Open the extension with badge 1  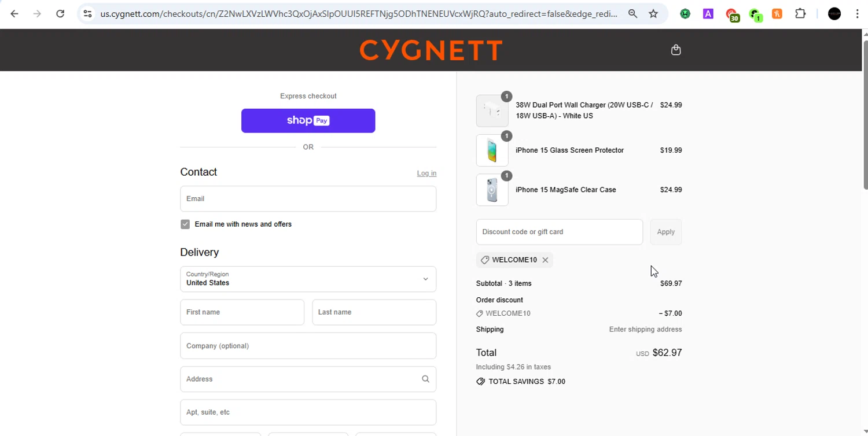tap(755, 14)
